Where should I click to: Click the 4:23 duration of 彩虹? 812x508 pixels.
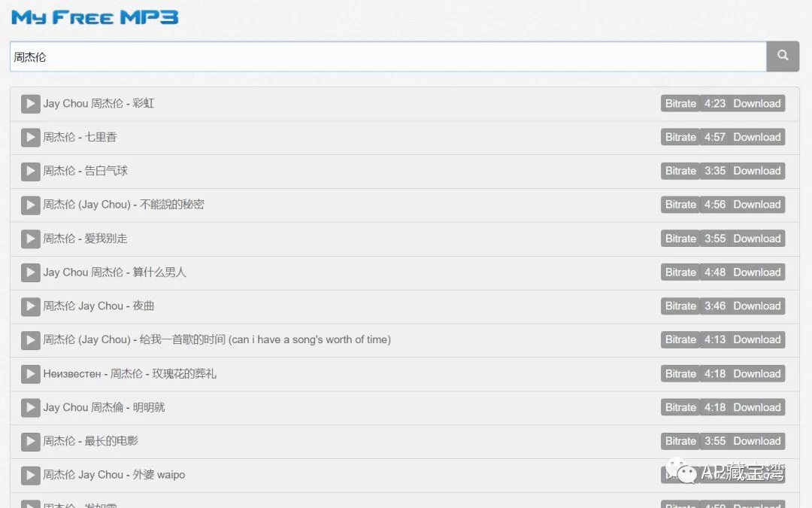715,103
